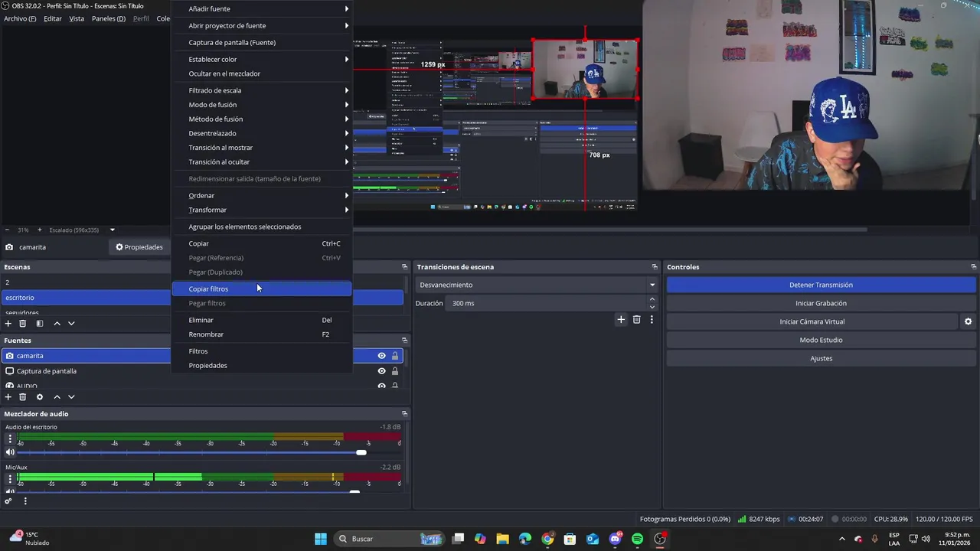Open audio mixer menu dots beside gears icon
This screenshot has width=980, height=551.
pyautogui.click(x=25, y=501)
